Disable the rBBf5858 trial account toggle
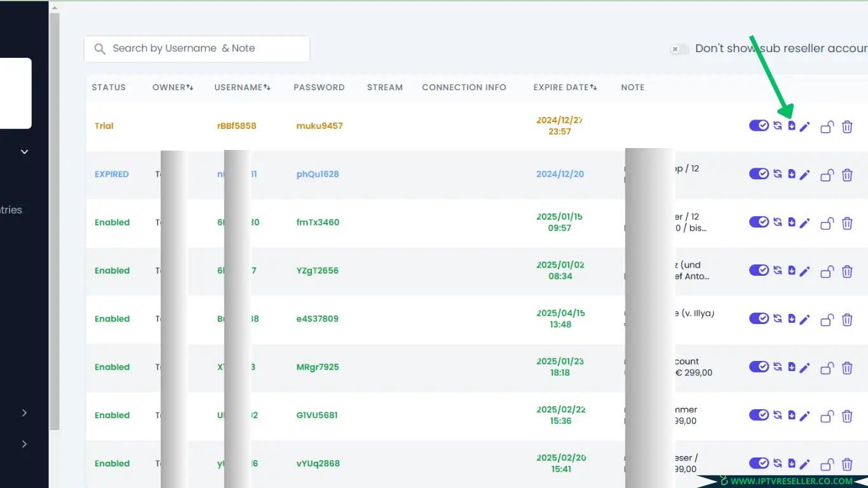 pyautogui.click(x=759, y=126)
